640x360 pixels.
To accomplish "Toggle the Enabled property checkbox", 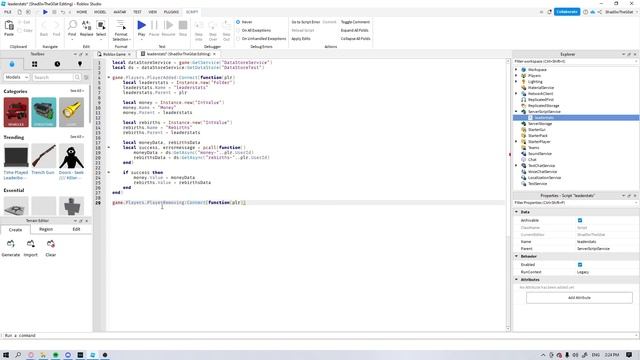I will click(580, 265).
